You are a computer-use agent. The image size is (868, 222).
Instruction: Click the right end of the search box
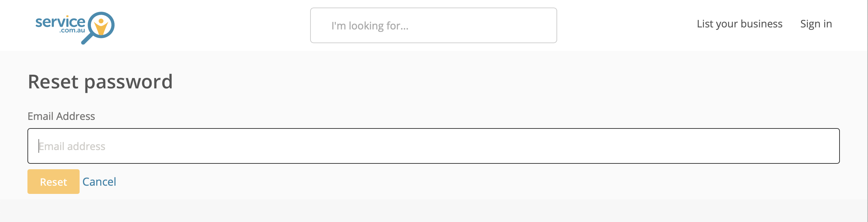542,25
